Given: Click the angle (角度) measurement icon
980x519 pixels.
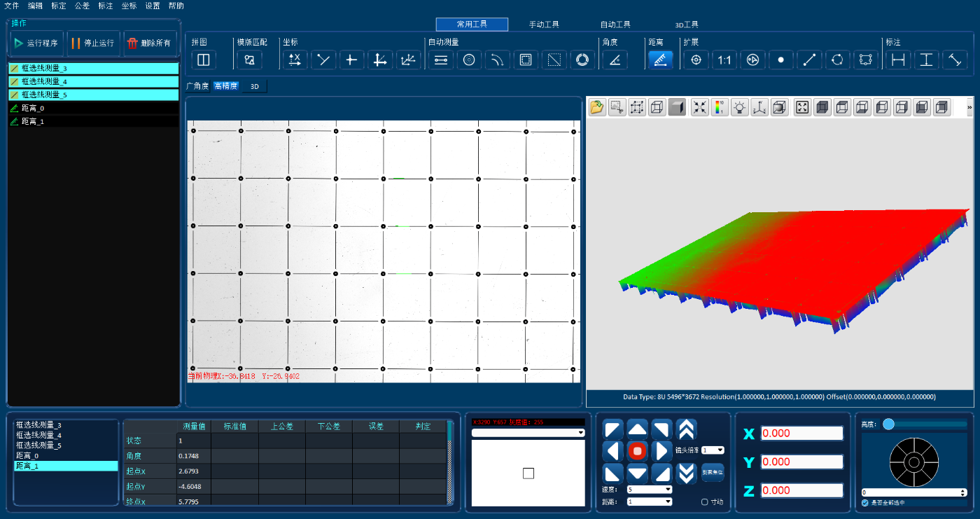Looking at the screenshot, I should (x=615, y=60).
